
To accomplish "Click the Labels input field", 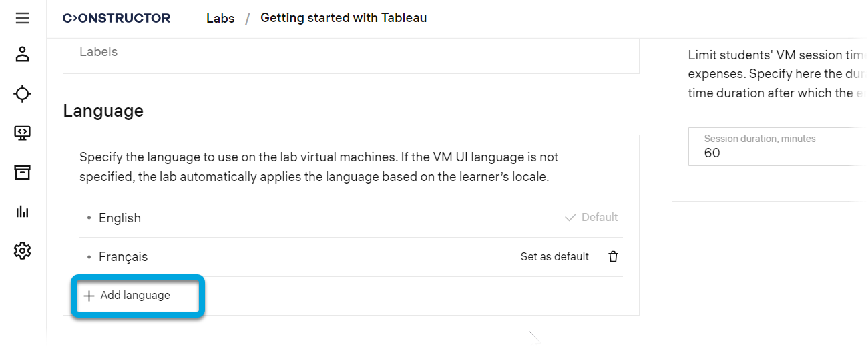I will coord(351,52).
